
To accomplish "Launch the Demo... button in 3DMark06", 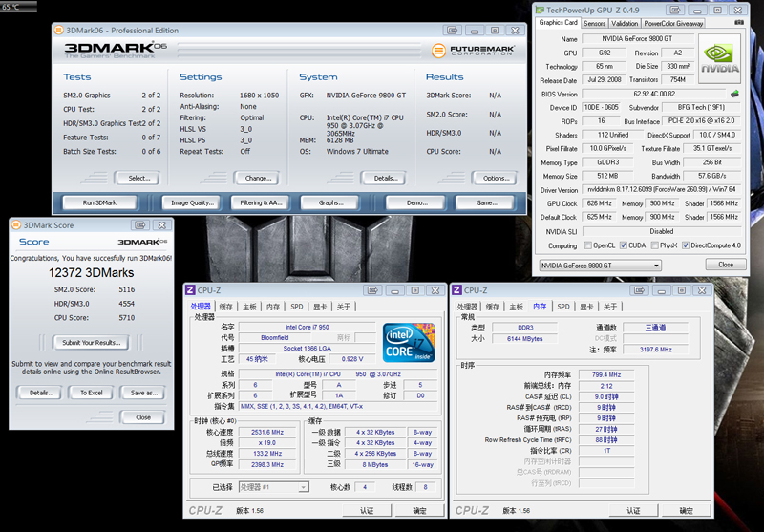I will [417, 202].
